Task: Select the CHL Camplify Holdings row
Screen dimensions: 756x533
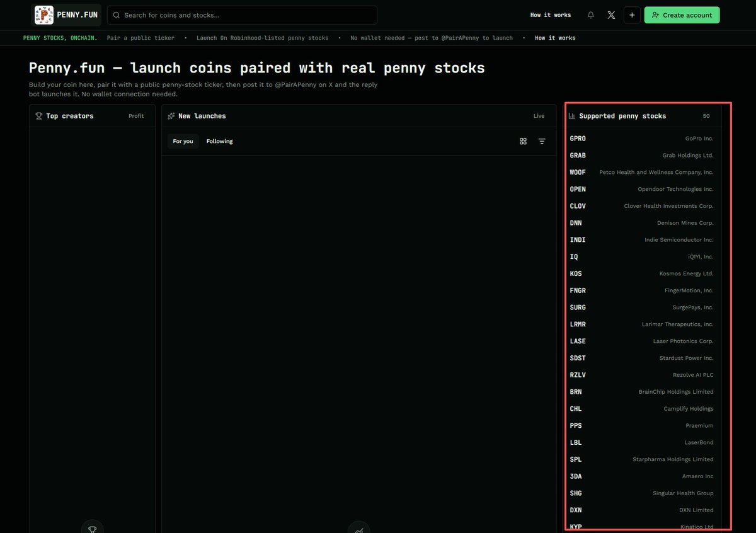Action: pos(641,409)
